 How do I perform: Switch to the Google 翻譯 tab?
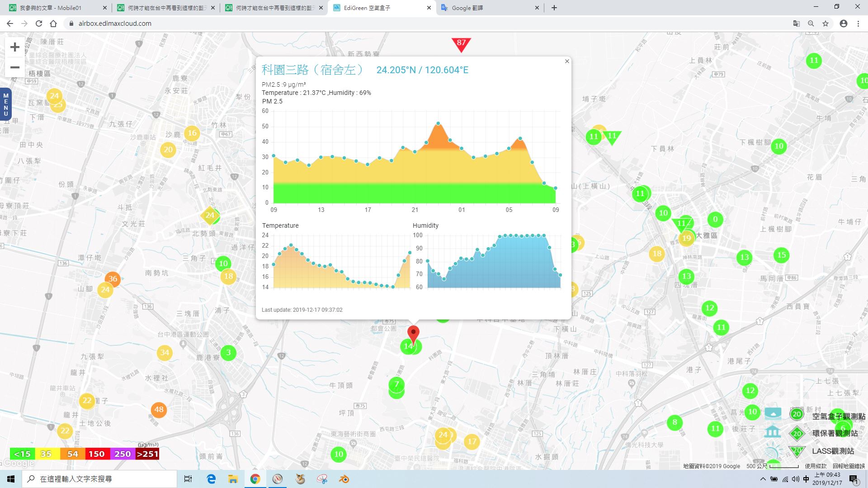click(x=490, y=8)
